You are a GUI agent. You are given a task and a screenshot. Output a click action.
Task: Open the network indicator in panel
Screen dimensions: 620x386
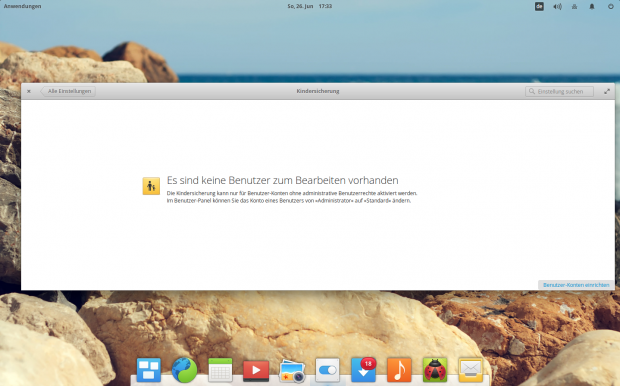[x=575, y=6]
